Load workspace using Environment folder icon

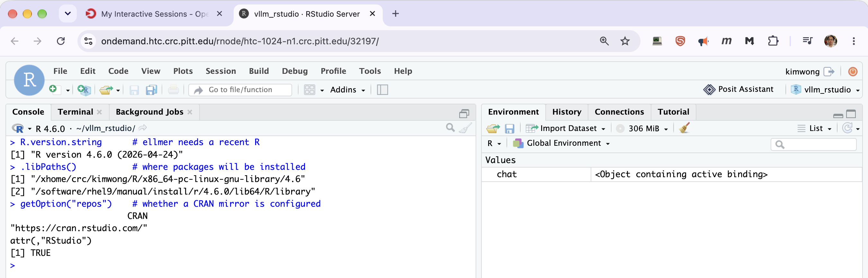(493, 128)
